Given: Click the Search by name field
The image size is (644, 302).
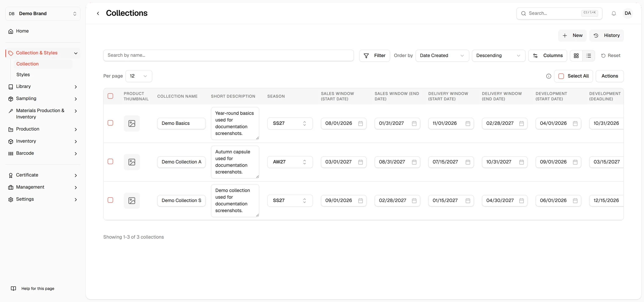Looking at the screenshot, I should coord(228,55).
